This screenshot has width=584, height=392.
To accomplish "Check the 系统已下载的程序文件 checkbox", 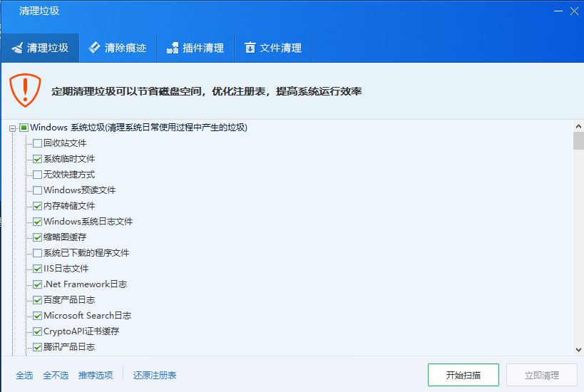I will (37, 253).
